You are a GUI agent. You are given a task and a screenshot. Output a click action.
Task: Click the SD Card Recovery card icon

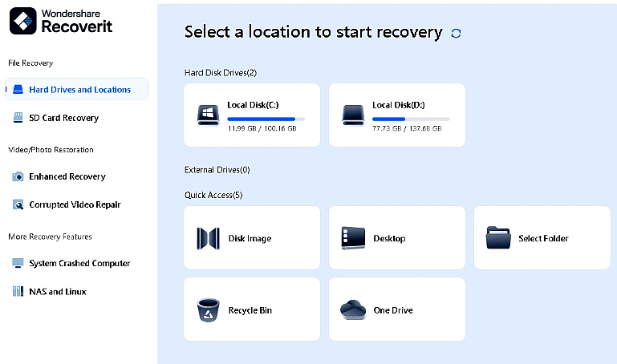tap(18, 118)
